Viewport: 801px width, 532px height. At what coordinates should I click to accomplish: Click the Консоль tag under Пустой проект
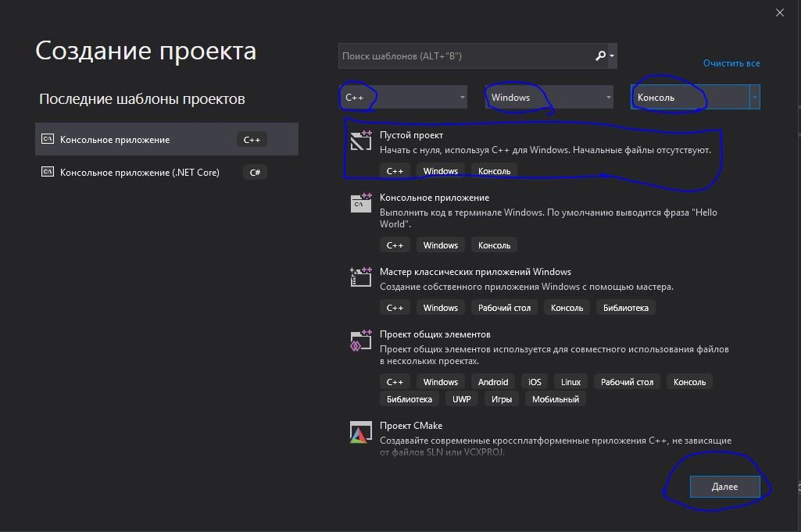pos(493,170)
